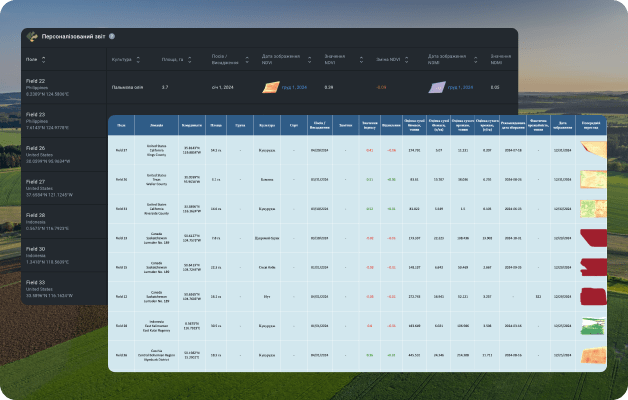Select Field 27 United States row
Screen dimensions: 628x400
(64, 188)
